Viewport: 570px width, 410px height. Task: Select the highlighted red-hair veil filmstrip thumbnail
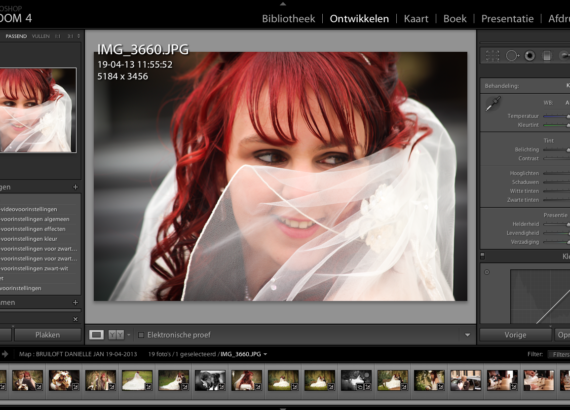246,381
